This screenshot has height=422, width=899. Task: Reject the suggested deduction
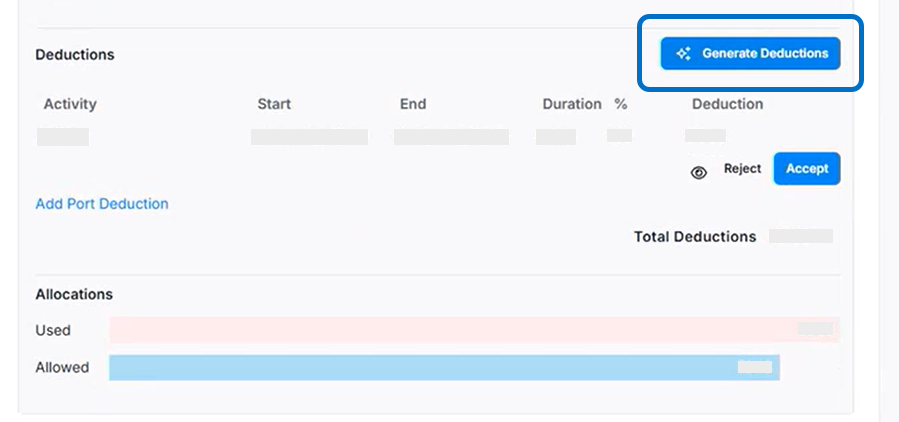click(x=742, y=169)
